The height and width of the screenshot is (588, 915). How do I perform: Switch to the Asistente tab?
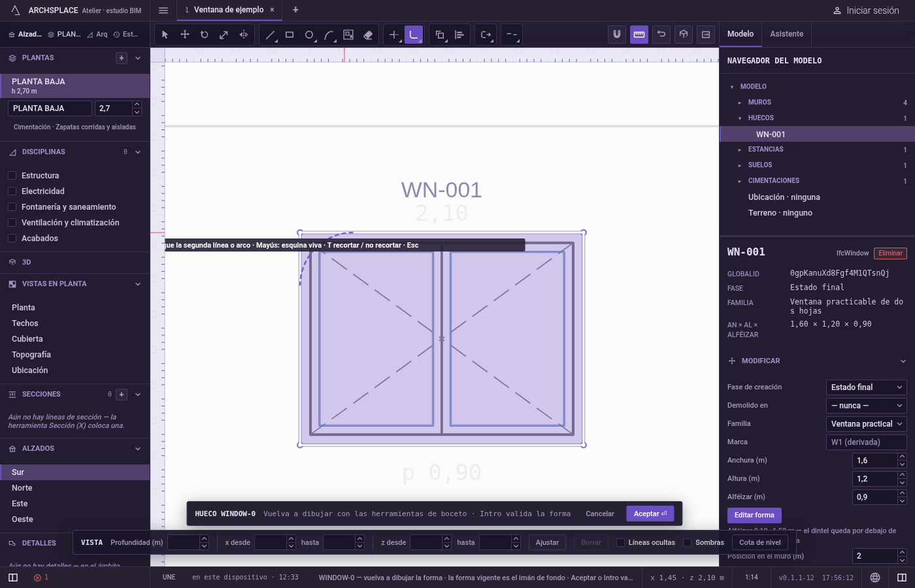click(787, 34)
